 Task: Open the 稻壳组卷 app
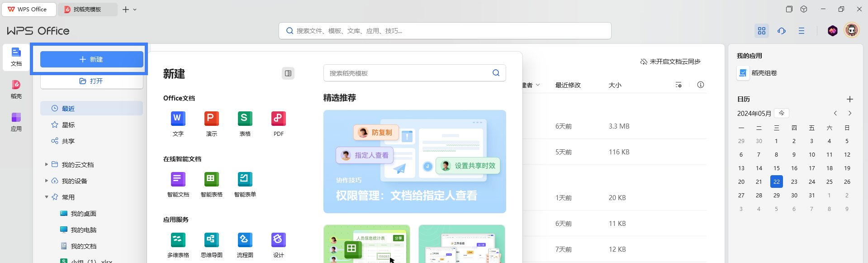757,73
